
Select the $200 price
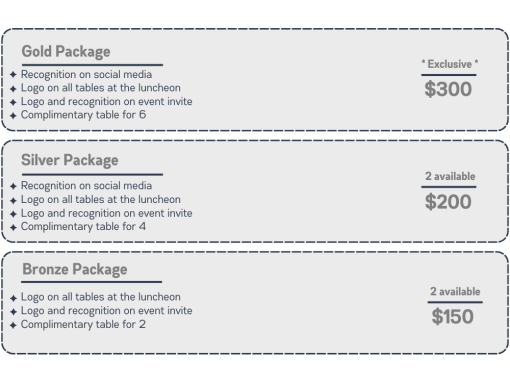pyautogui.click(x=448, y=202)
